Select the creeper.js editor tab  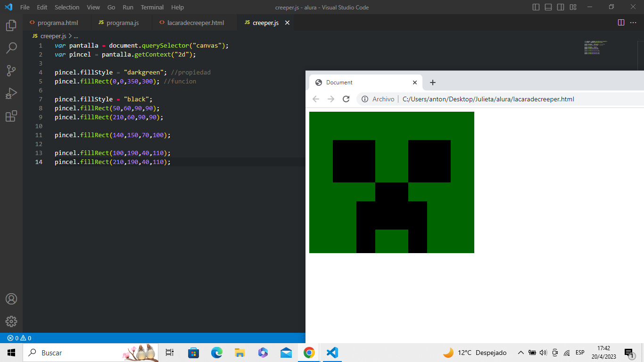(266, 23)
